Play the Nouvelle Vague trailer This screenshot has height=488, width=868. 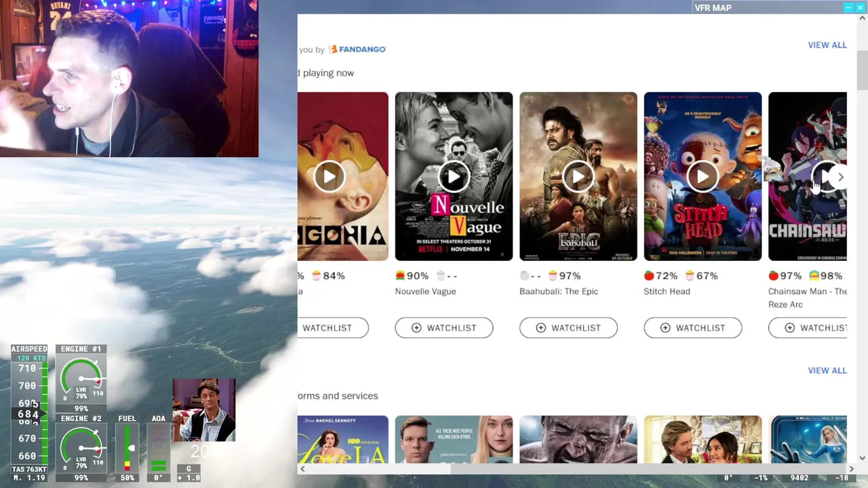coord(454,177)
